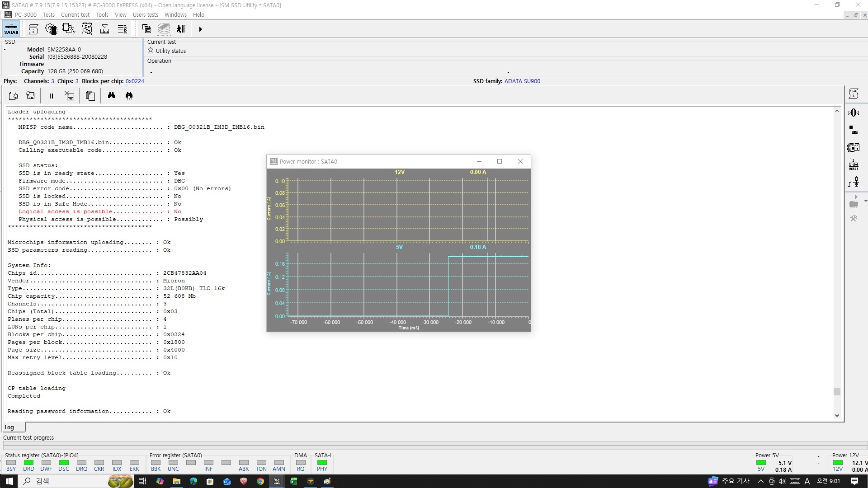Image resolution: width=868 pixels, height=488 pixels.
Task: Open the PC-3000 menu
Action: (26, 14)
